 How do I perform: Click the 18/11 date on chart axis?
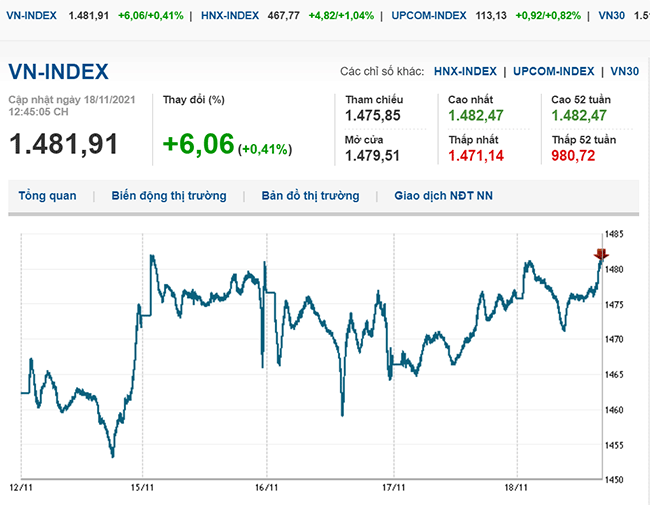point(517,487)
